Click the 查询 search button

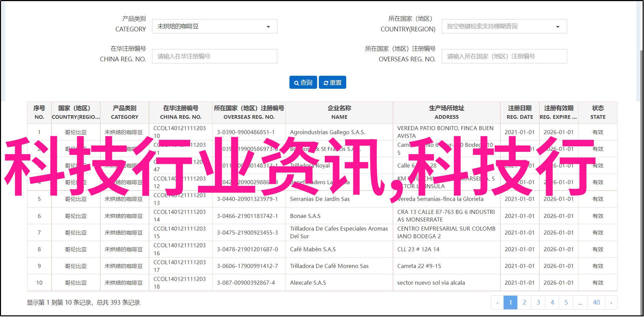coord(303,82)
